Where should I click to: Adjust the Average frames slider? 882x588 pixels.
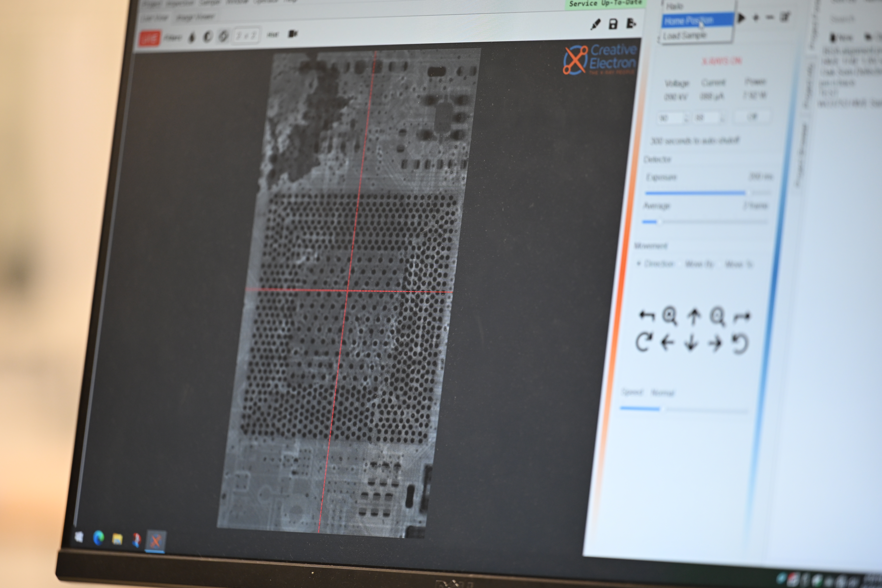tap(705, 222)
